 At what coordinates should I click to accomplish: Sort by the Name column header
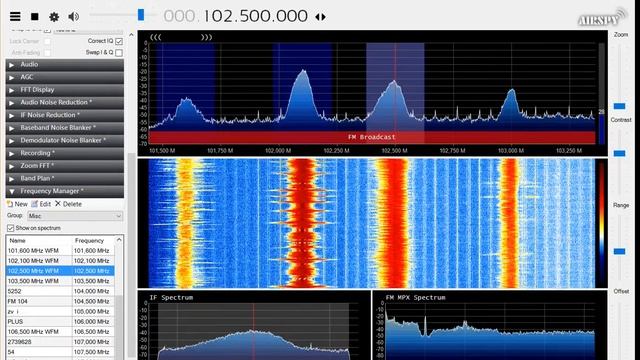[39, 240]
